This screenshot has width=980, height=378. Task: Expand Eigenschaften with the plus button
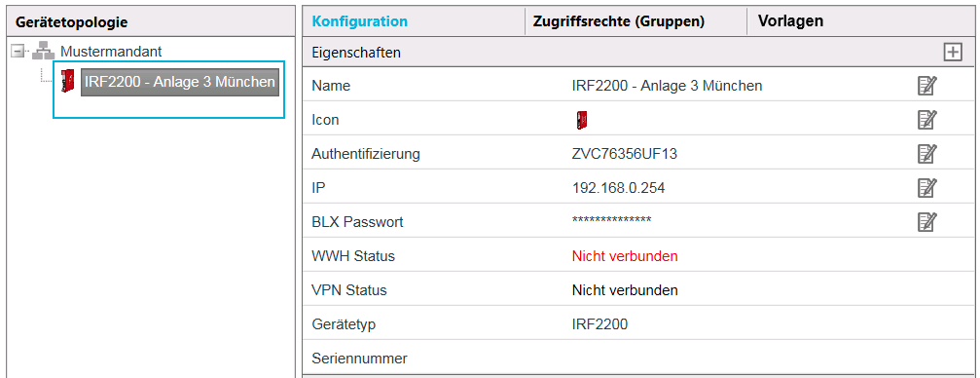pos(953,53)
